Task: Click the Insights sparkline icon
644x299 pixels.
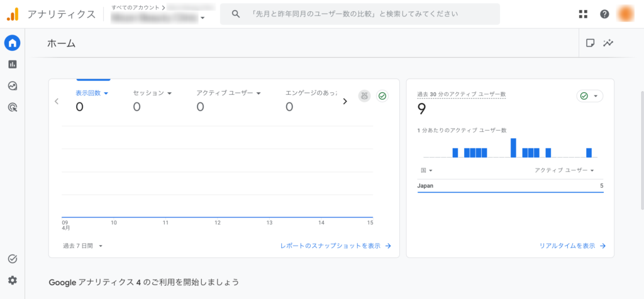Action: click(608, 43)
